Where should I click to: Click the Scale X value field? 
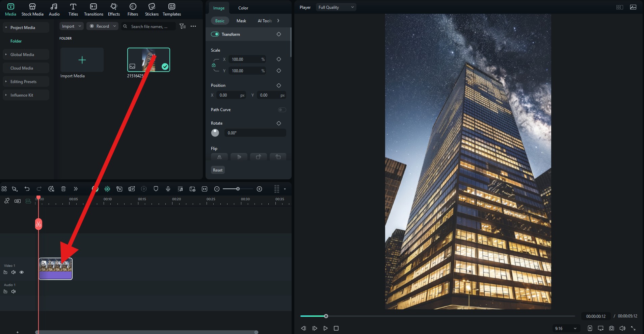(247, 59)
